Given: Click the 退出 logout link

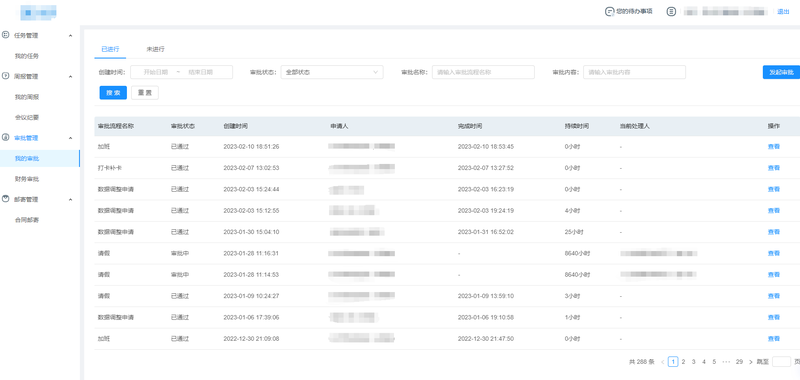Looking at the screenshot, I should (x=783, y=11).
